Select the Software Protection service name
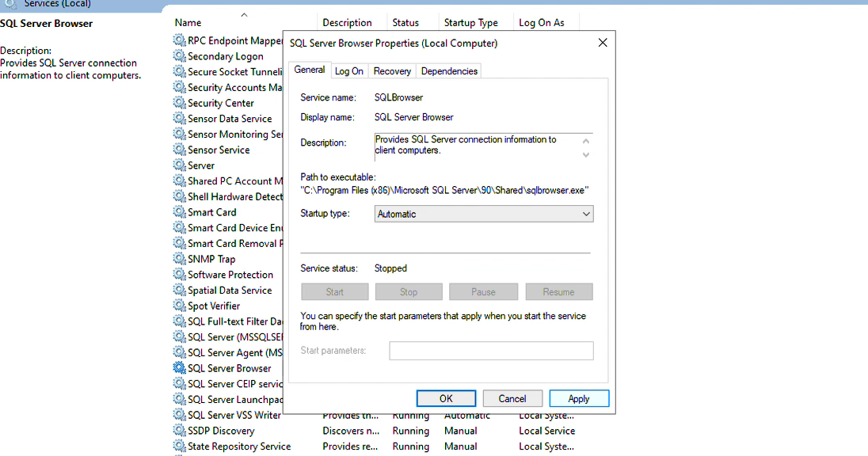 click(x=230, y=275)
